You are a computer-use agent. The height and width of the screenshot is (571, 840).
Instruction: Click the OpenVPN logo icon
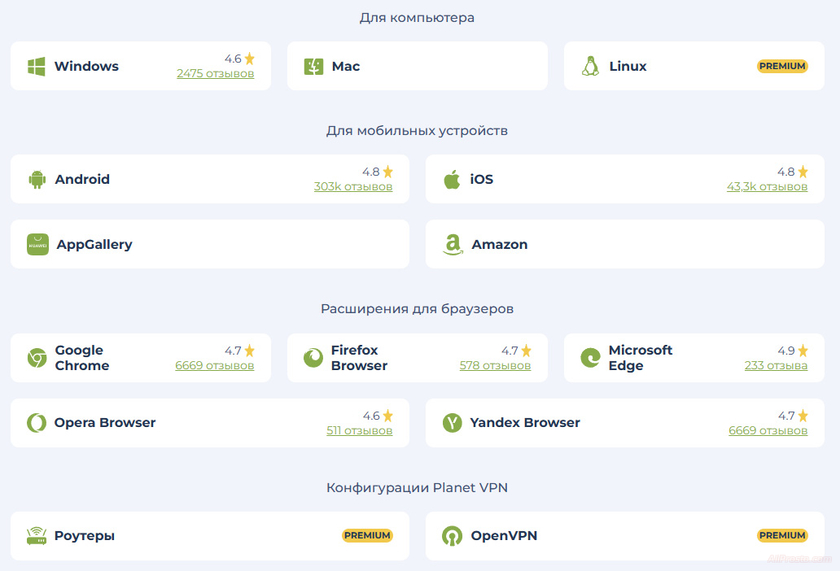tap(452, 536)
